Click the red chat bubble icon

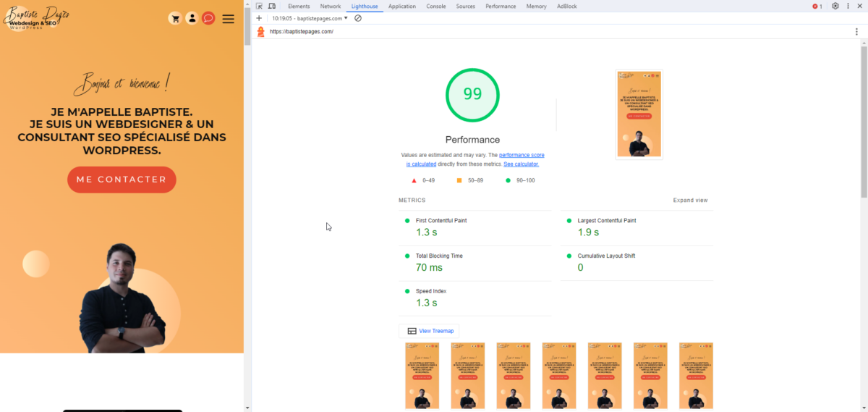[x=208, y=18]
